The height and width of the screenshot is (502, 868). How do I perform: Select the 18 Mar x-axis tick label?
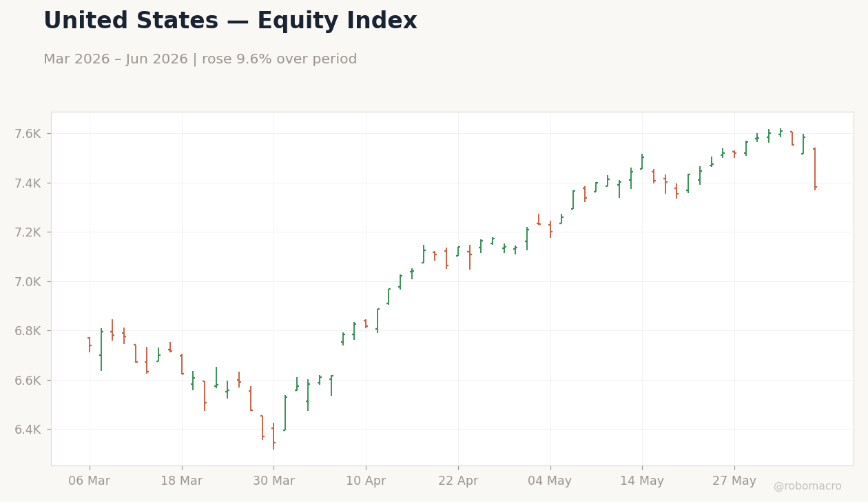pos(181,481)
